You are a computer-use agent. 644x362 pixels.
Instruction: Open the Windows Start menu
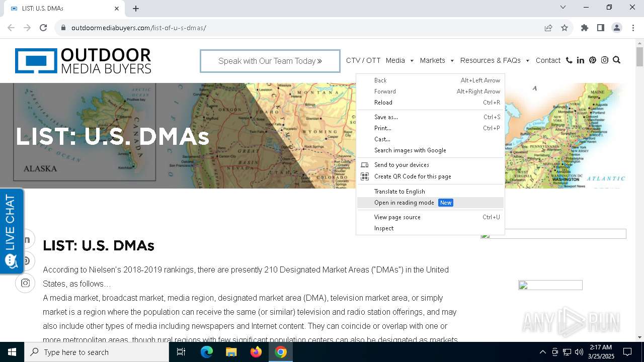tap(12, 352)
